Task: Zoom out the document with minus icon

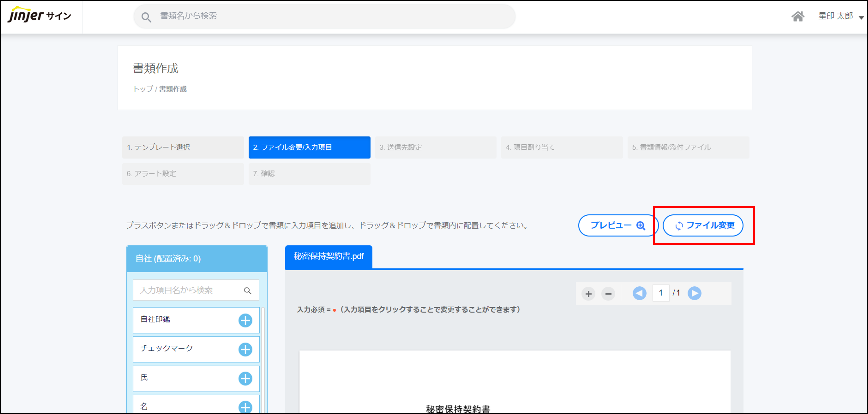Action: (608, 294)
